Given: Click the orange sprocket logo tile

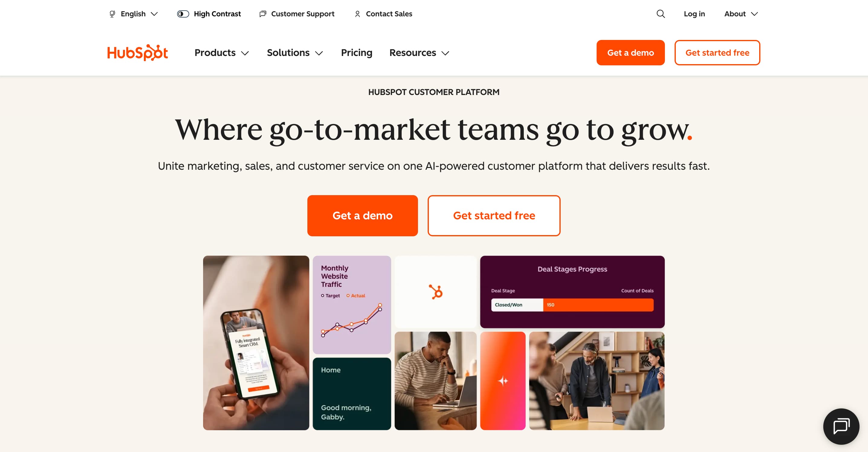Looking at the screenshot, I should tap(435, 292).
